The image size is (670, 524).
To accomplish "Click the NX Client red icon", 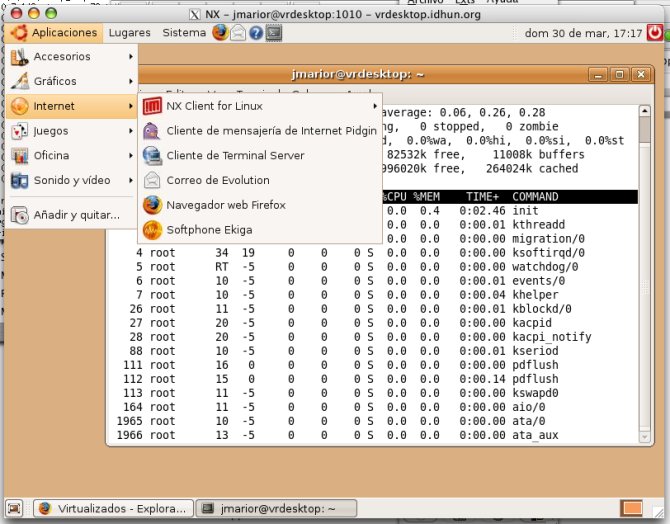I will pos(152,106).
